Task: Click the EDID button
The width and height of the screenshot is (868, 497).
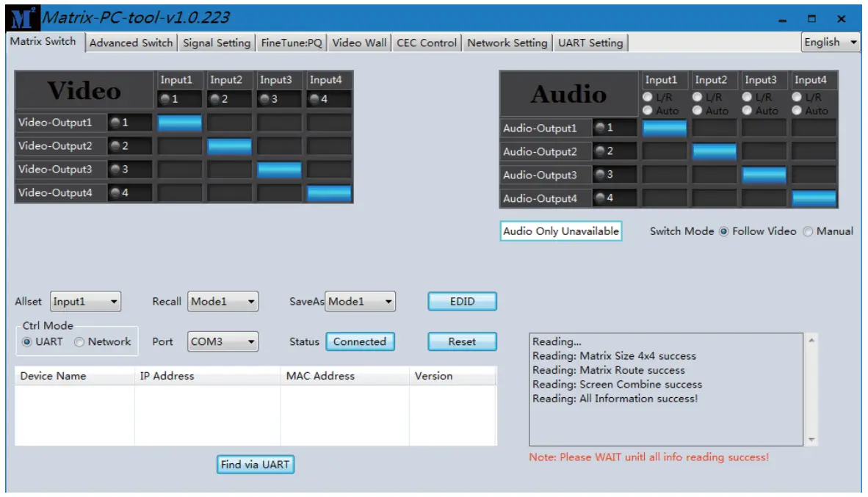Action: [x=462, y=301]
